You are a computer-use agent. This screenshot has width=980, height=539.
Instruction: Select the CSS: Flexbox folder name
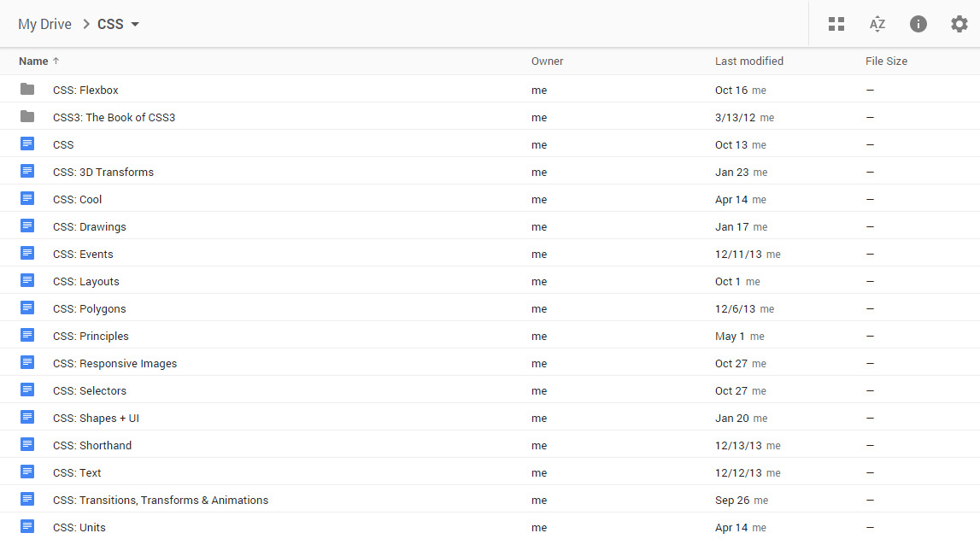coord(85,90)
